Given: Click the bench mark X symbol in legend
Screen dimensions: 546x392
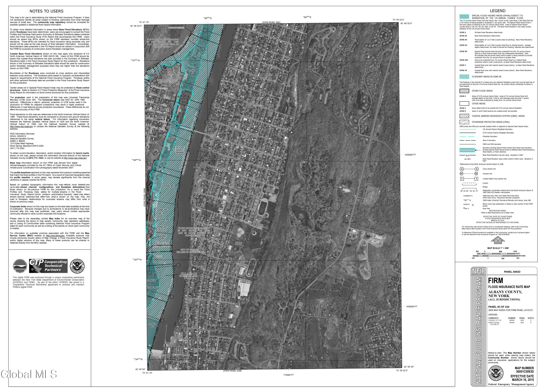Looking at the screenshot, I should pos(473,205).
